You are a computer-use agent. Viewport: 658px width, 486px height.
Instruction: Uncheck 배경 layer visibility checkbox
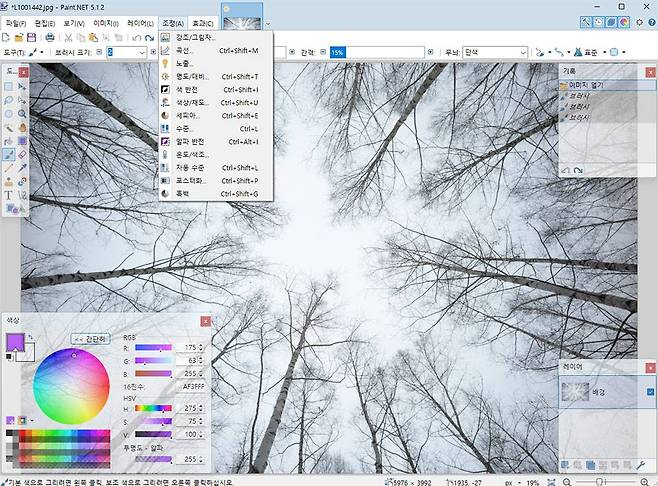pos(650,392)
